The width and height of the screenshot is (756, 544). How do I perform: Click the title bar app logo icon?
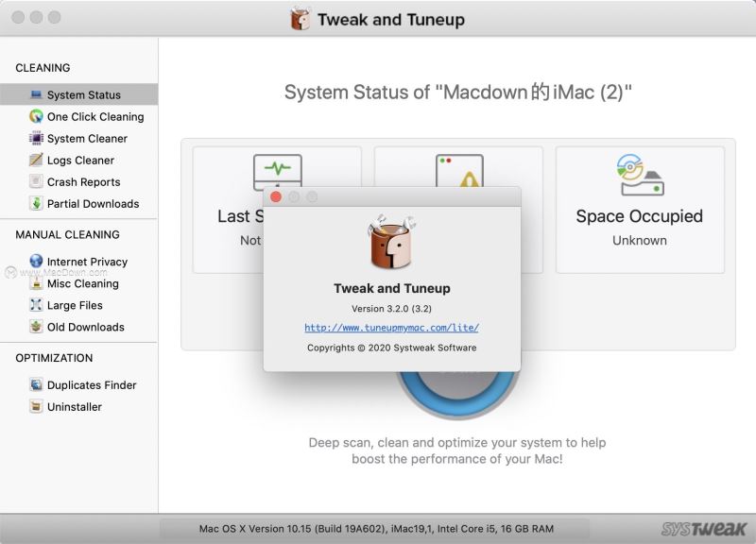pos(300,19)
